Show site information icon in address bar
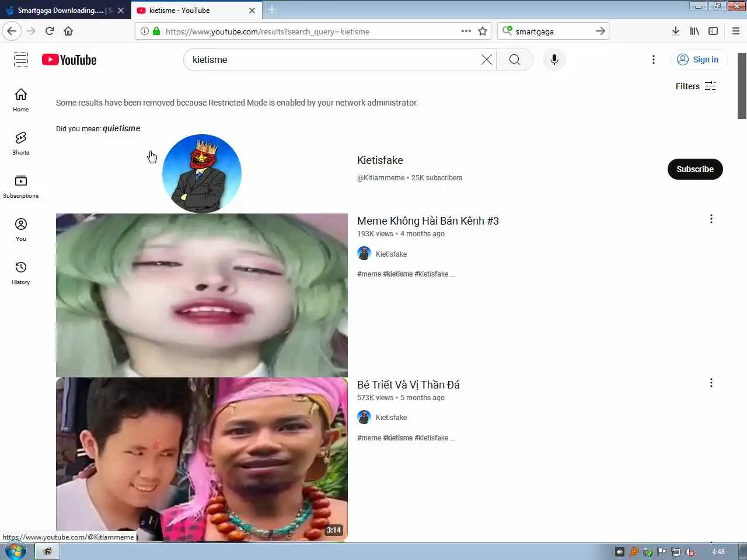This screenshot has height=560, width=747. tap(145, 31)
